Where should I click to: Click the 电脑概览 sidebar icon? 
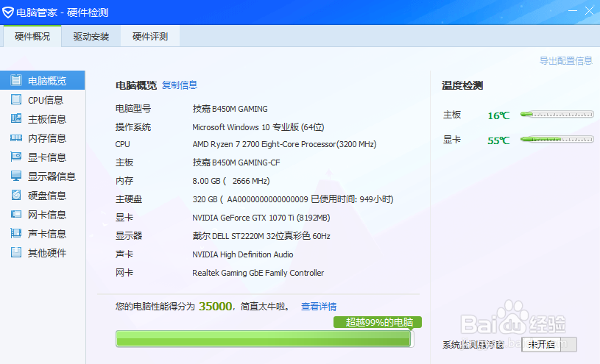(16, 80)
